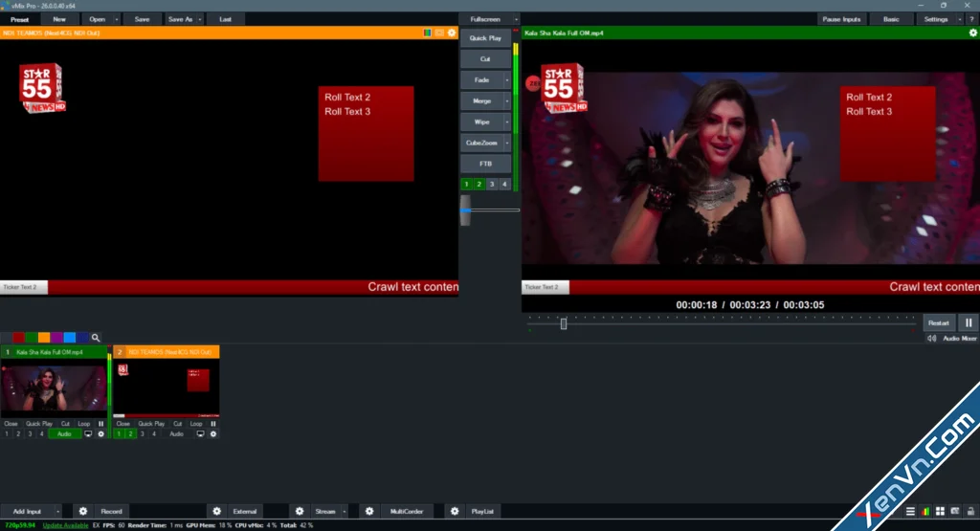Image resolution: width=980 pixels, height=531 pixels.
Task: Show audio meters bar icon
Action: pos(925,511)
